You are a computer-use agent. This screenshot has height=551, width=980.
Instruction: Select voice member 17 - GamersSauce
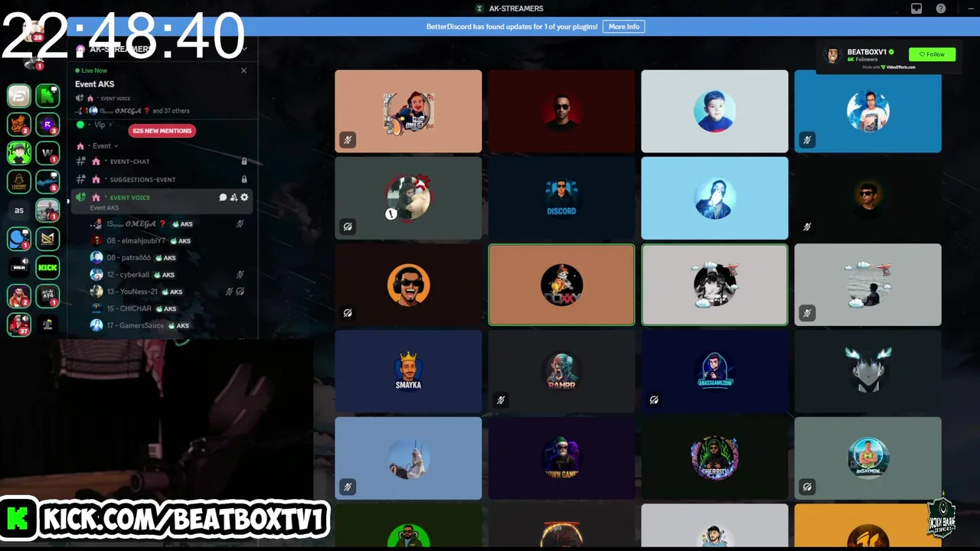[x=168, y=325]
